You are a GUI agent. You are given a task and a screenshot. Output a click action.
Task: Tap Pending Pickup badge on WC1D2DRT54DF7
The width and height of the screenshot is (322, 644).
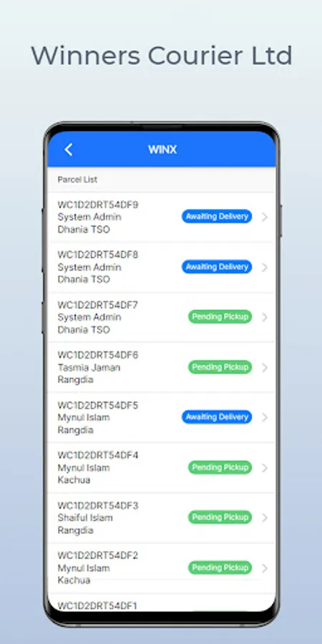[x=220, y=317]
